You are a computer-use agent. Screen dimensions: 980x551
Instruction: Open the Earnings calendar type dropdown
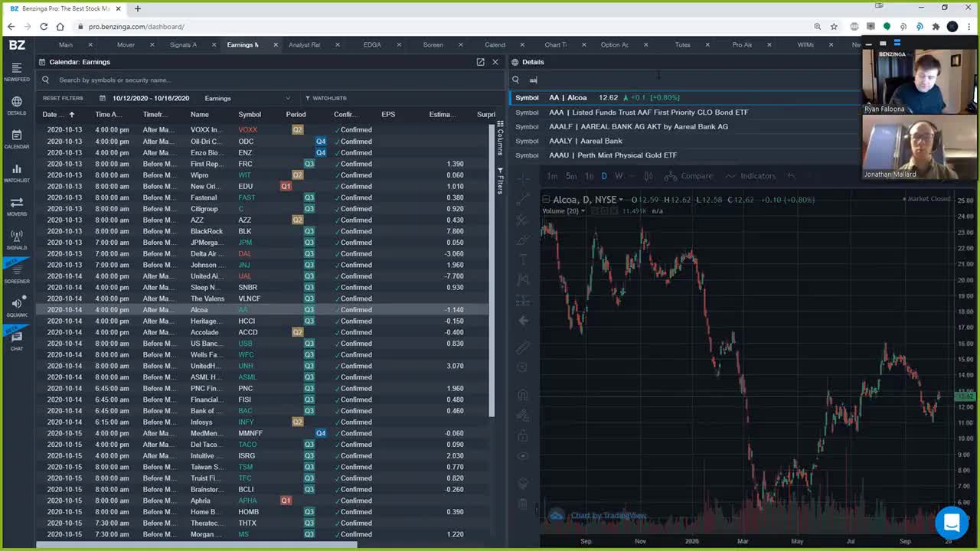tap(247, 98)
